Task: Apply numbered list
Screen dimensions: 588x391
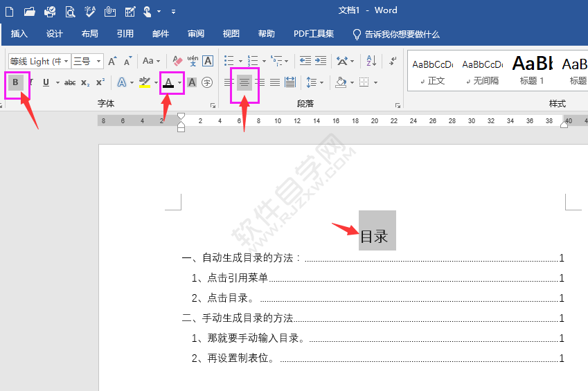Action: 253,61
